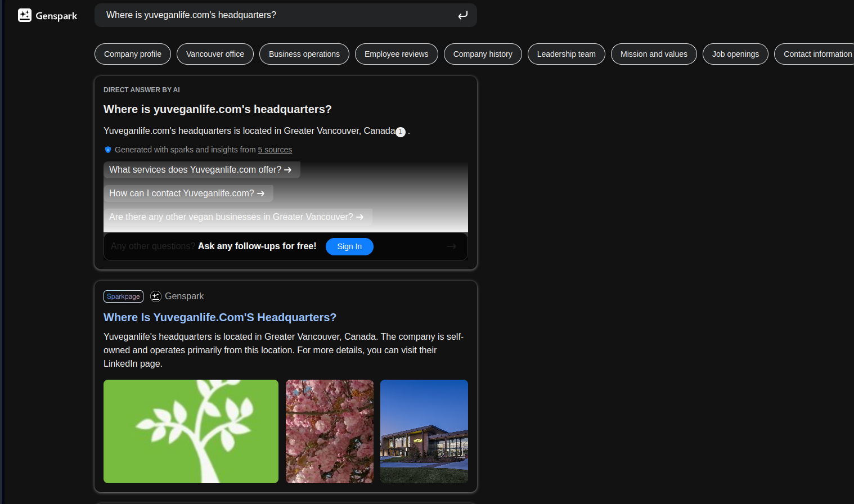
Task: Click the blue shield icon beside Generated text
Action: point(108,150)
